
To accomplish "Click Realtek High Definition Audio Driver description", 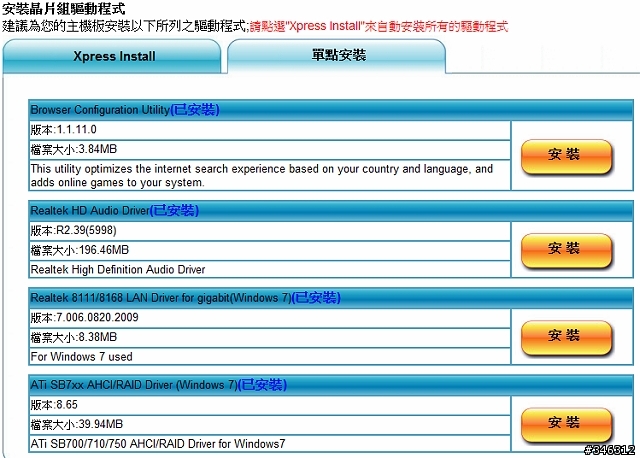I will click(x=118, y=269).
